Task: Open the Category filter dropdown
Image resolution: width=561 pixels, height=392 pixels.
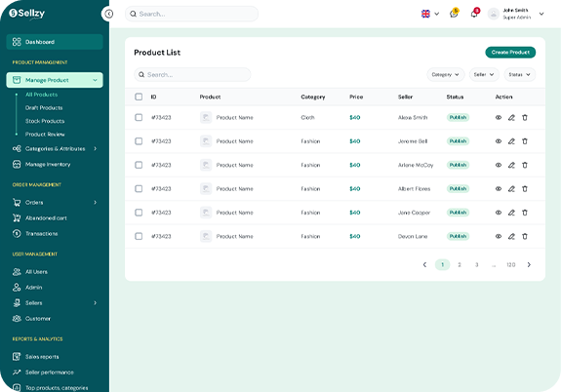Action: [x=446, y=75]
